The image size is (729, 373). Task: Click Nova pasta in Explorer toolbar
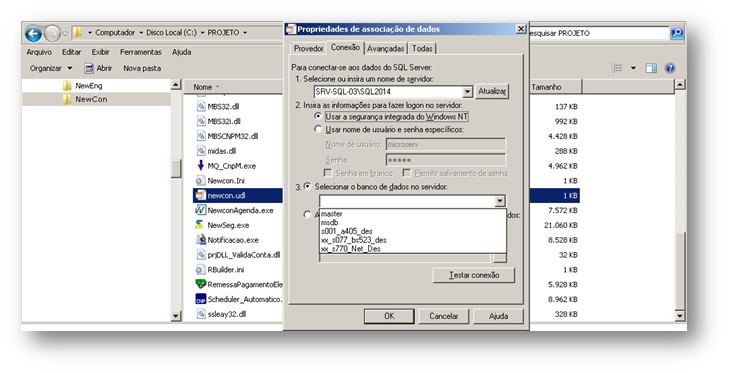point(142,68)
